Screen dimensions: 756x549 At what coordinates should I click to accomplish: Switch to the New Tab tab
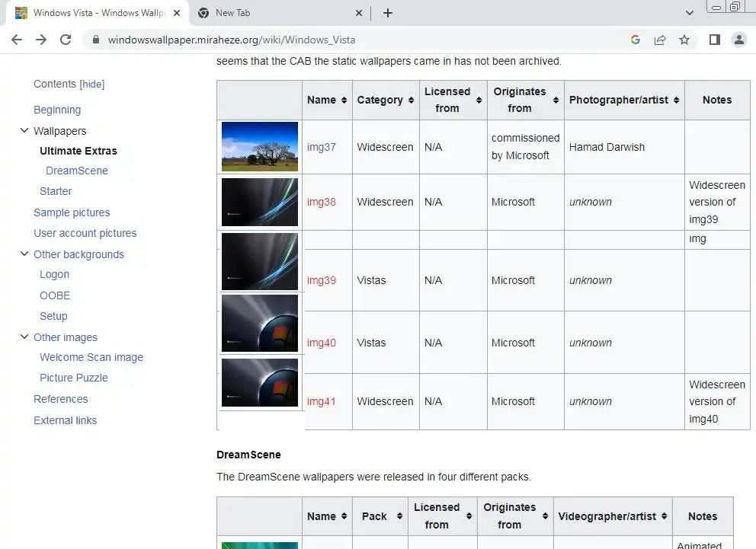pyautogui.click(x=279, y=13)
